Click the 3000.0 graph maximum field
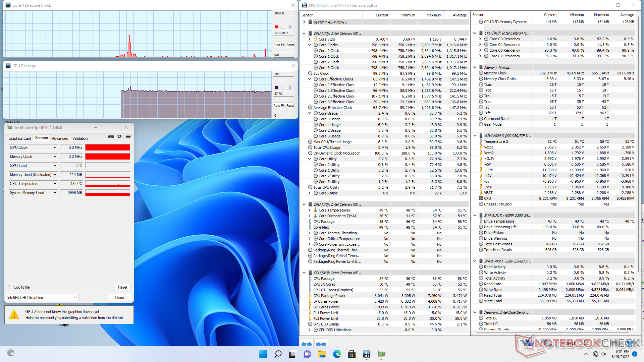Screen dimensions: 644x362 point(284,13)
